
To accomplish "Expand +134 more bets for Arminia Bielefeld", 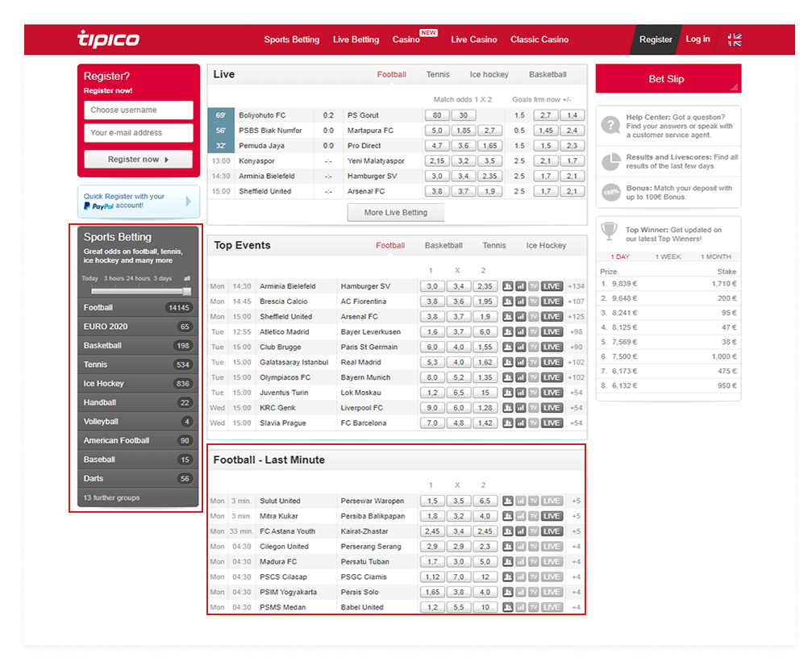I will point(576,286).
